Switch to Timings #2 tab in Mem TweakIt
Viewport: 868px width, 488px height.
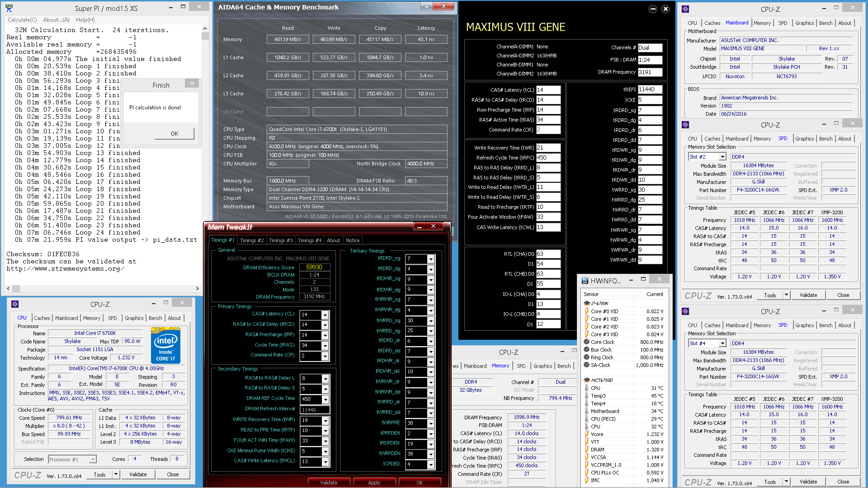click(252, 240)
